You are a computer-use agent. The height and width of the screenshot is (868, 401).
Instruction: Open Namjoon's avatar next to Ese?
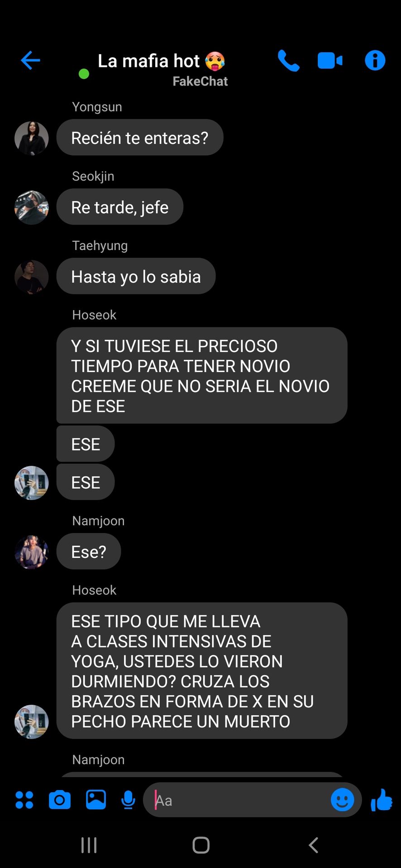[32, 552]
